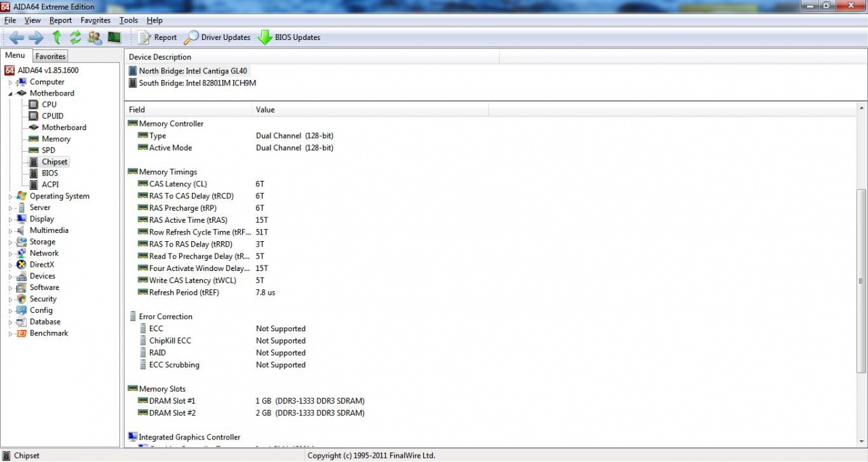The width and height of the screenshot is (868, 462).
Task: Click the Memory Timings section icon
Action: coord(133,172)
